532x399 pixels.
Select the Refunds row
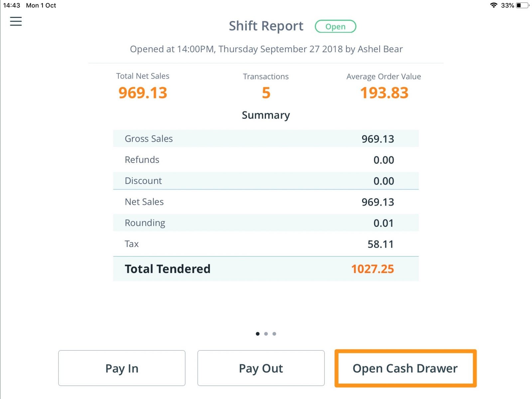click(266, 160)
